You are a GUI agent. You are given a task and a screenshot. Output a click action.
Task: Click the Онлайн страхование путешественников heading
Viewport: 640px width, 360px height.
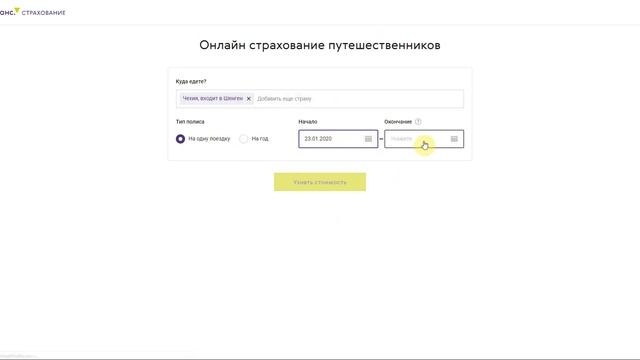(320, 45)
